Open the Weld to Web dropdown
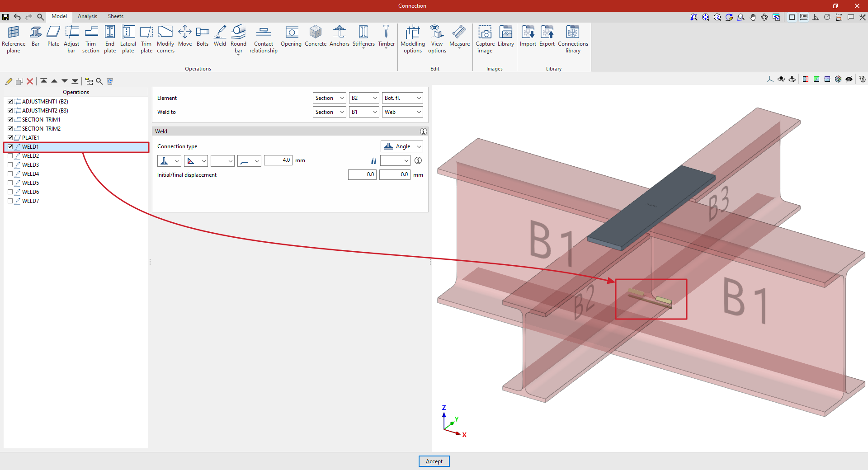The image size is (868, 470). point(402,112)
